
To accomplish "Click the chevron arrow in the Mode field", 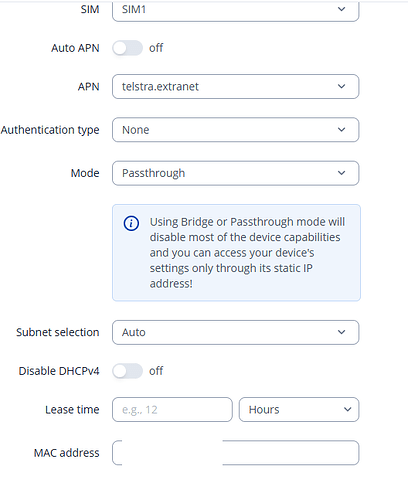I will point(341,173).
